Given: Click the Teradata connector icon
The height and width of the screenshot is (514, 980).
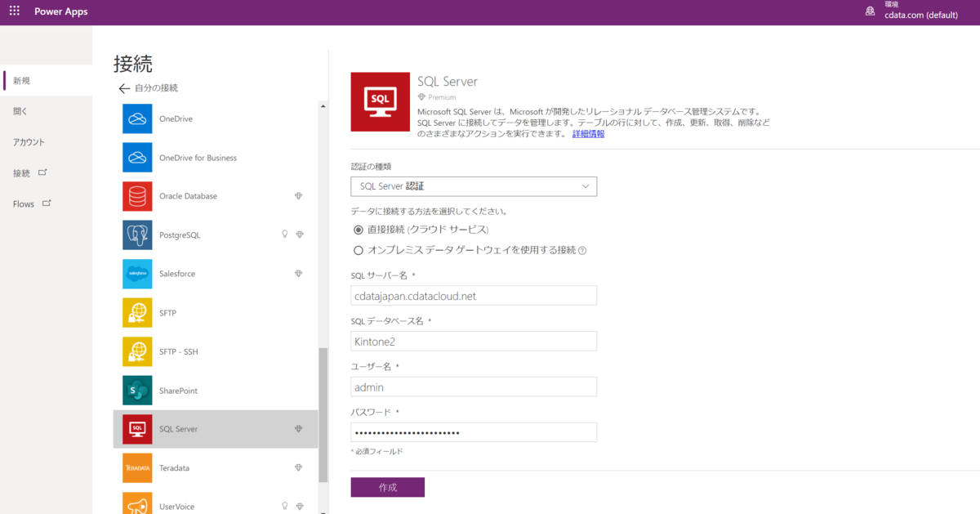Looking at the screenshot, I should click(x=137, y=468).
